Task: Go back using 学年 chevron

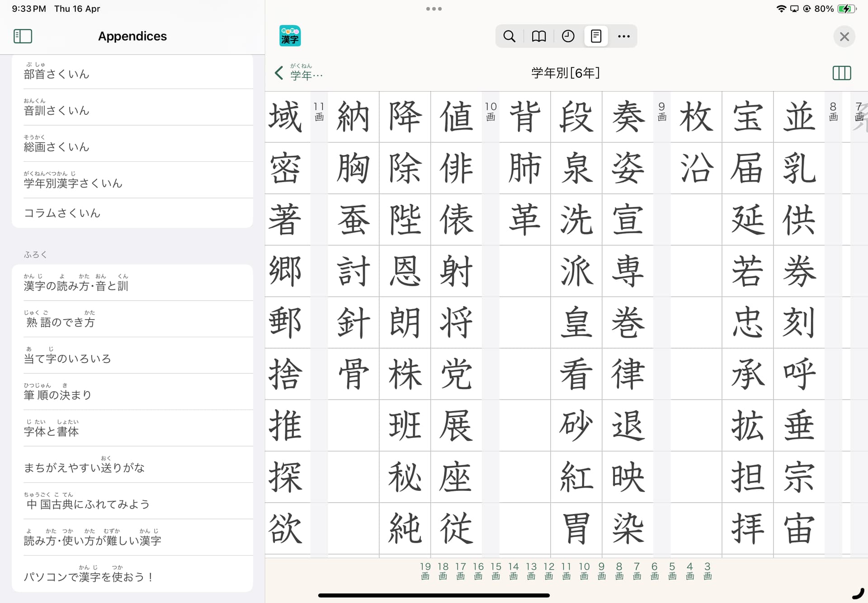Action: (x=279, y=73)
